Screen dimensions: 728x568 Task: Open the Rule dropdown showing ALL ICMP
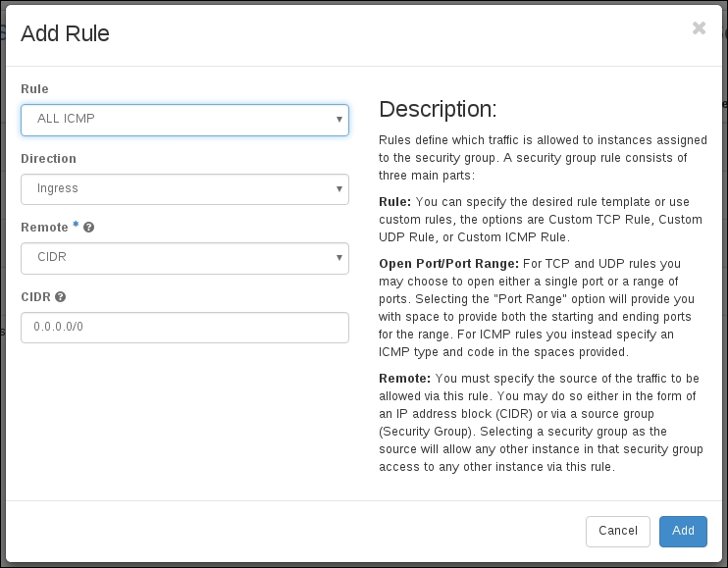pyautogui.click(x=184, y=120)
